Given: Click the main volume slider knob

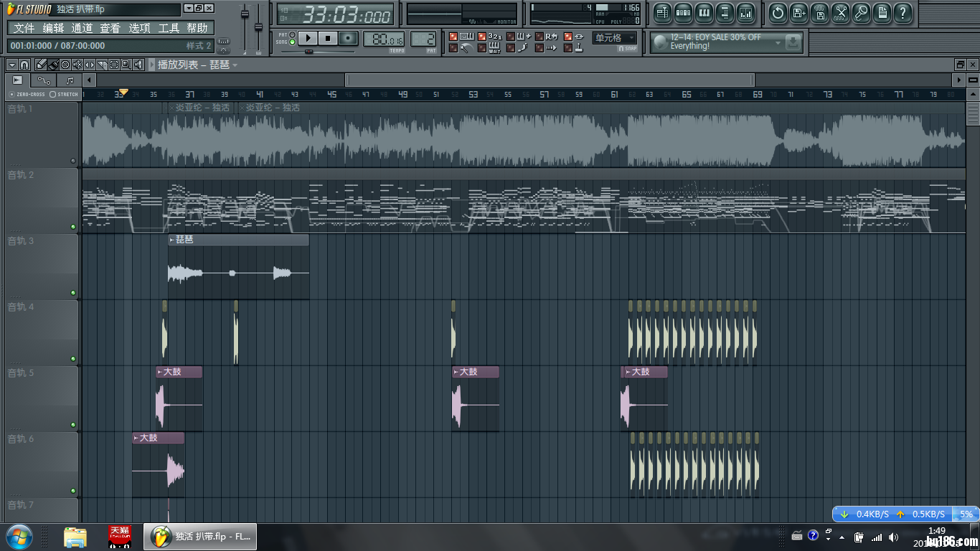Looking at the screenshot, I should 245,14.
